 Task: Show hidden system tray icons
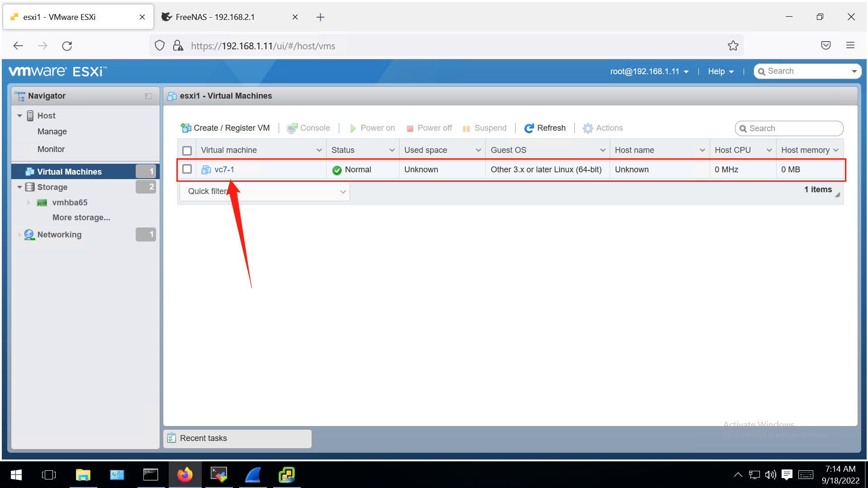coord(738,475)
